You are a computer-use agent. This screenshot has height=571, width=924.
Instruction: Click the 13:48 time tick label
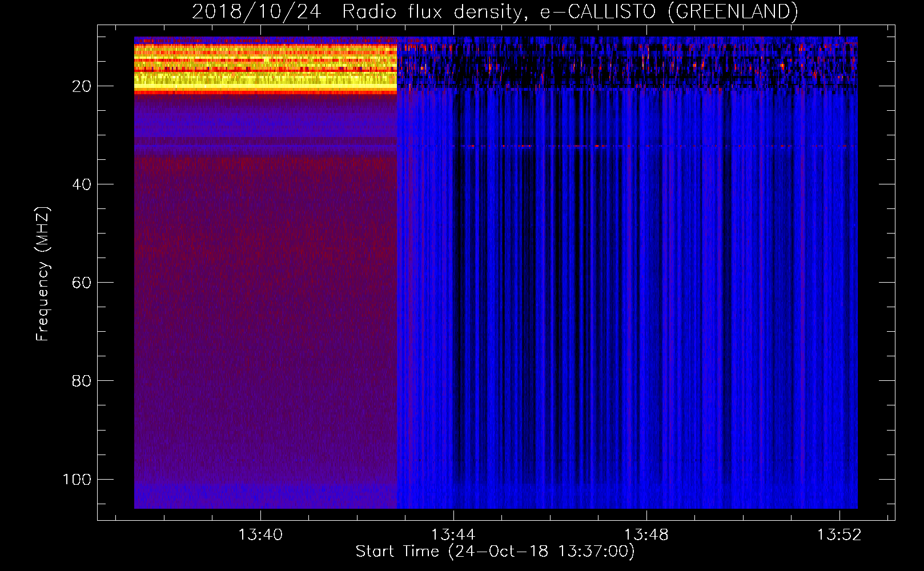[x=646, y=535]
